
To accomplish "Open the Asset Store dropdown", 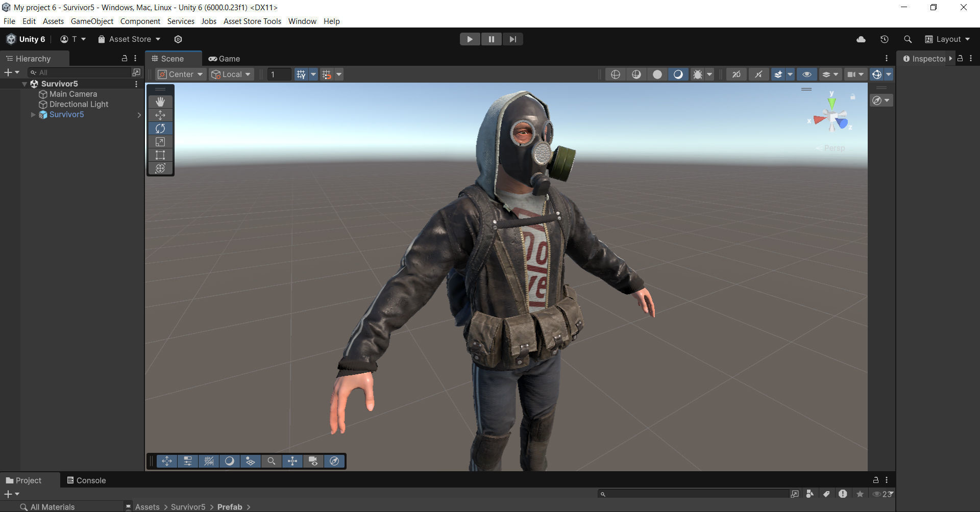I will [x=129, y=39].
